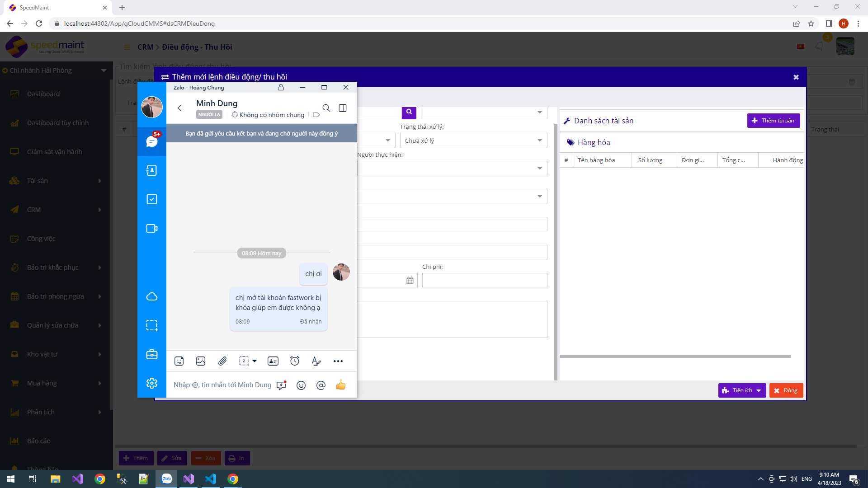Viewport: 868px width, 488px height.
Task: Open the Zalo messages tab icon
Action: (152, 141)
